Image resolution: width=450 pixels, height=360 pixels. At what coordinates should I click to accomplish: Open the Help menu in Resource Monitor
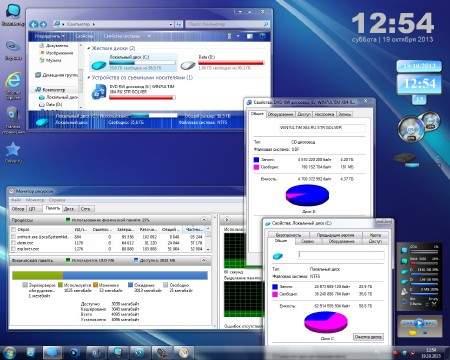tap(57, 200)
